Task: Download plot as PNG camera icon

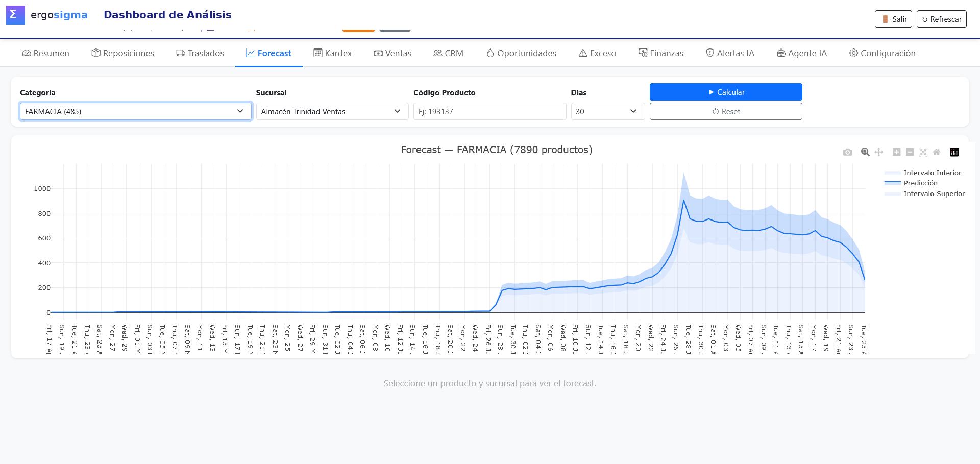Action: (847, 152)
